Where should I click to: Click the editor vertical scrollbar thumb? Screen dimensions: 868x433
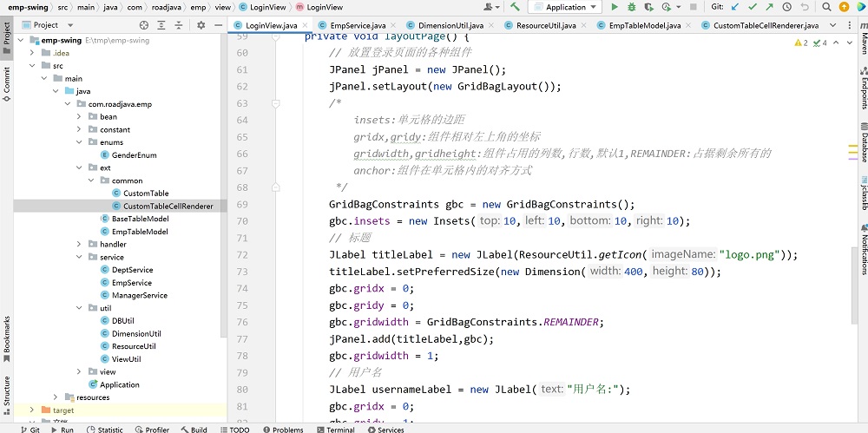853,285
